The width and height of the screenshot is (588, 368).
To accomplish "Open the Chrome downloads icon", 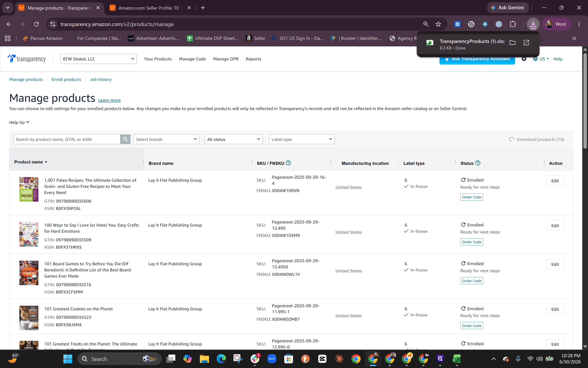I will [533, 24].
